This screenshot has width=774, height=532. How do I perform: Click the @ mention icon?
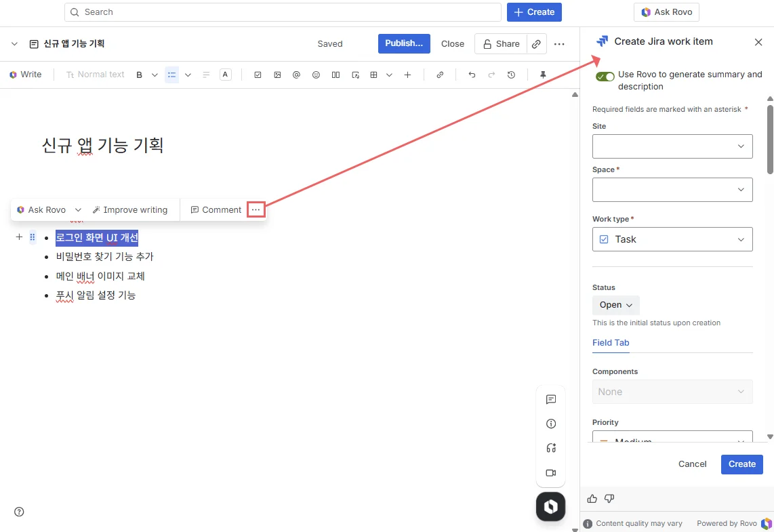click(x=296, y=75)
